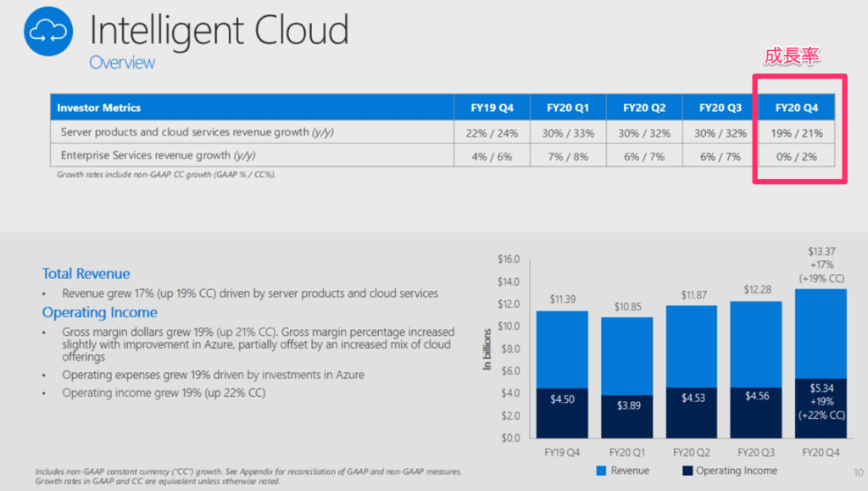Click the "30% / 32%" cell under FY20 Q2

[x=644, y=133]
